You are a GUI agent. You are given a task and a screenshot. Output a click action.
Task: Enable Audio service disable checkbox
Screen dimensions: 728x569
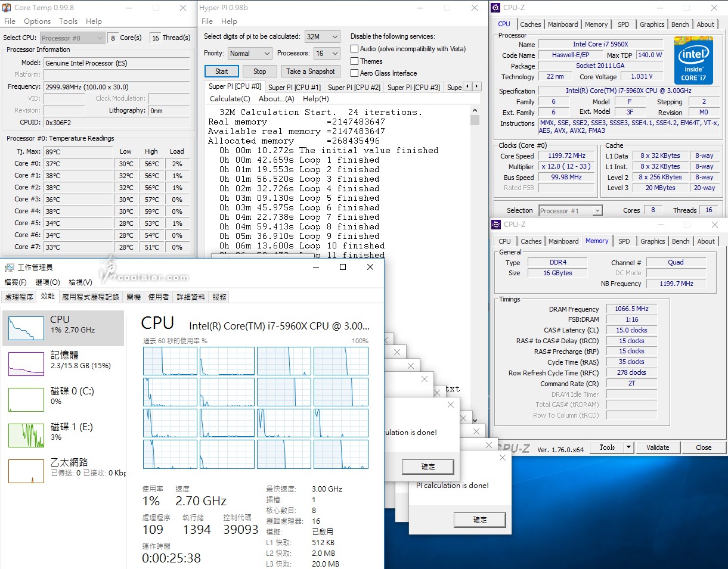(x=355, y=49)
